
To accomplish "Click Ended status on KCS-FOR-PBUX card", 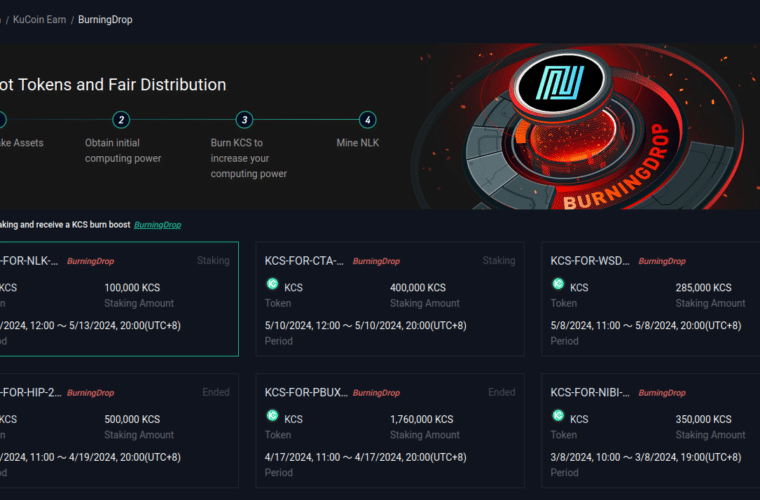I will 502,392.
